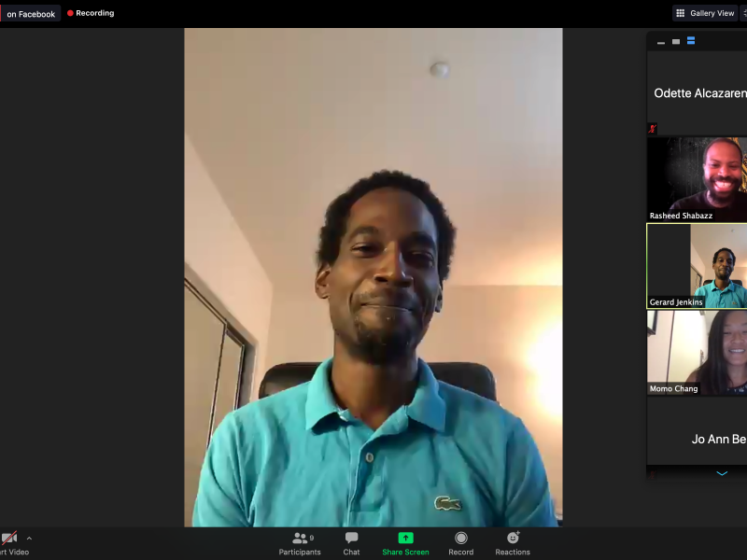Click the Rasheed Shabazz name label
Image resolution: width=747 pixels, height=560 pixels.
(682, 216)
